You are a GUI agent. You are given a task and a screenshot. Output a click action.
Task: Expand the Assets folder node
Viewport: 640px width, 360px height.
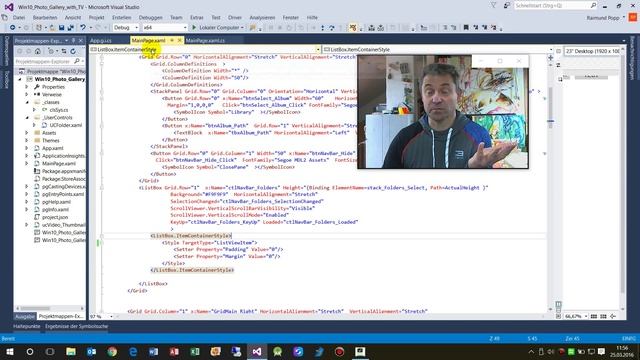click(x=27, y=133)
